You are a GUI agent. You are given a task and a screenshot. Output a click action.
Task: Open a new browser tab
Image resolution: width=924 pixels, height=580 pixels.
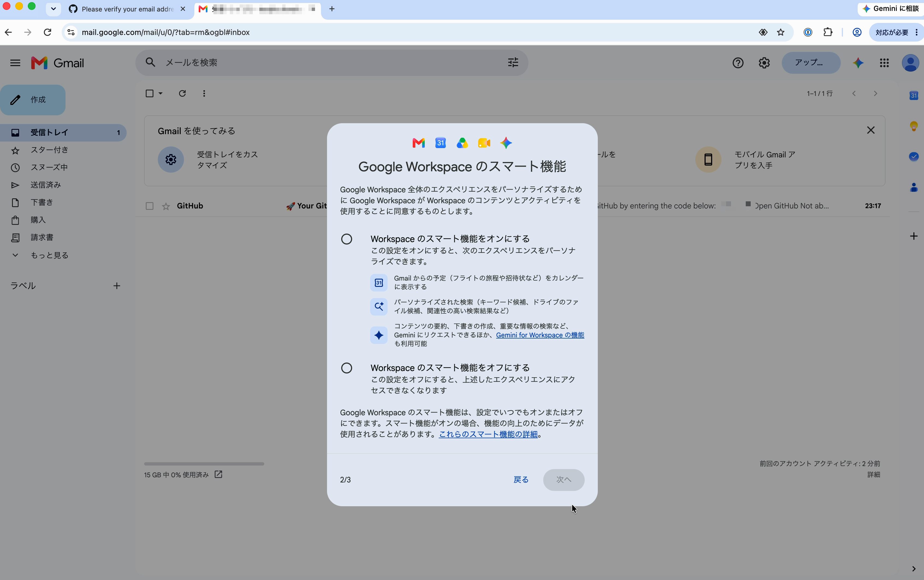pyautogui.click(x=332, y=8)
